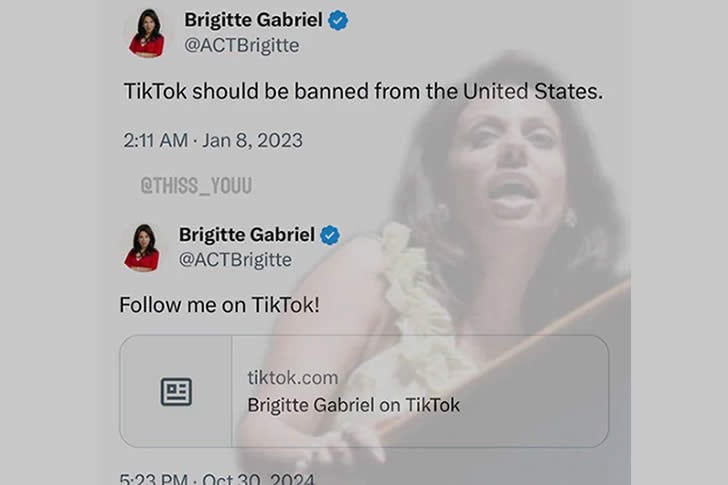The width and height of the screenshot is (728, 485).
Task: Open Brigitte Gabriel's name on the bottom tweet
Action: (x=247, y=235)
